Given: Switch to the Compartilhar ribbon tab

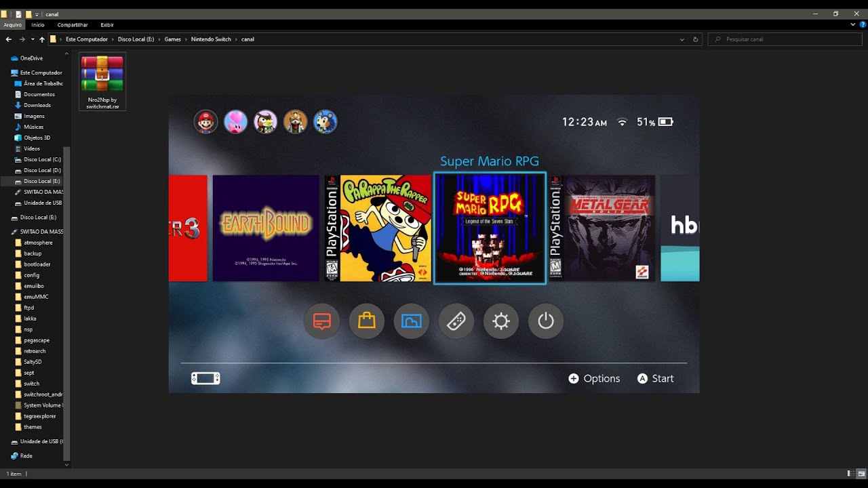Looking at the screenshot, I should coord(73,24).
